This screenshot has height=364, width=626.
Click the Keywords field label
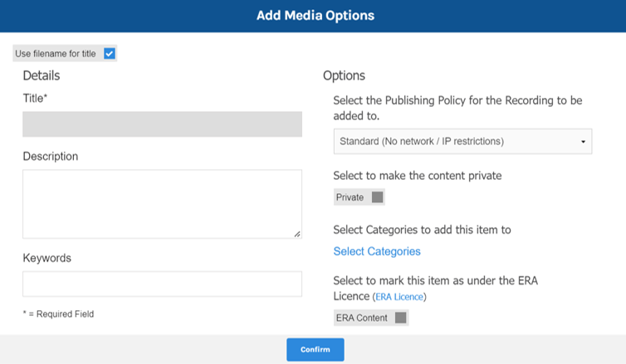47,258
